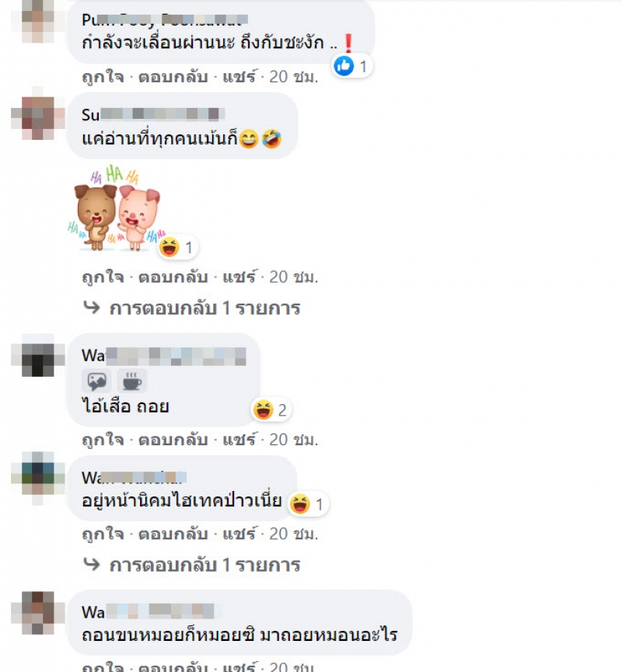The image size is (622, 672).
Task: Click ถูกใจ (like) on the first comment
Action: tap(103, 77)
